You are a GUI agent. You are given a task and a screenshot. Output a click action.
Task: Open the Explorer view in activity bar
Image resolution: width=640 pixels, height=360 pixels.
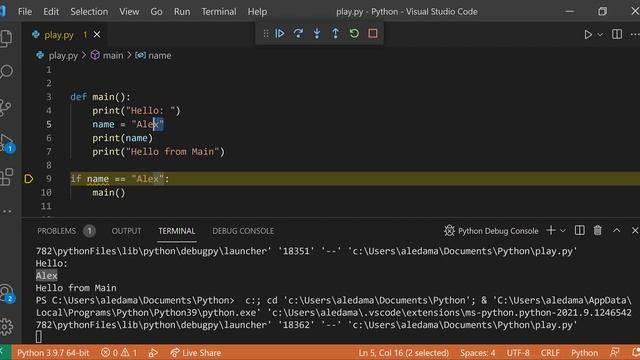pos(7,39)
